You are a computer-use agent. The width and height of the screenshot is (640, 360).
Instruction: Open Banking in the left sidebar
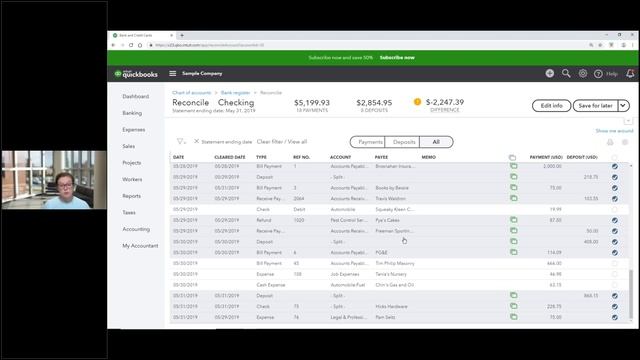click(x=132, y=113)
